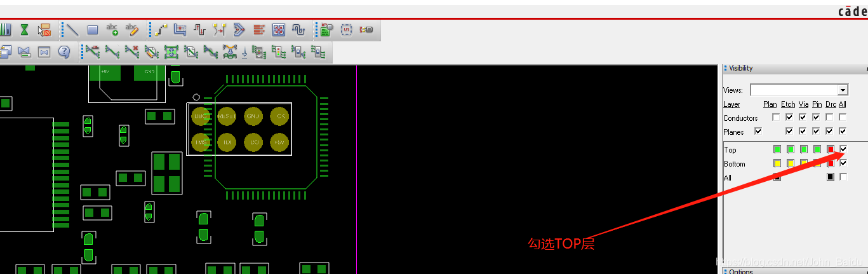
Task: Click the Add Text icon with green plus
Action: (112, 30)
